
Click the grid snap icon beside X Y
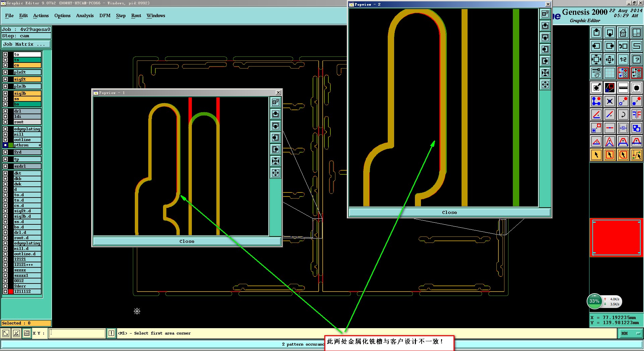[26, 333]
